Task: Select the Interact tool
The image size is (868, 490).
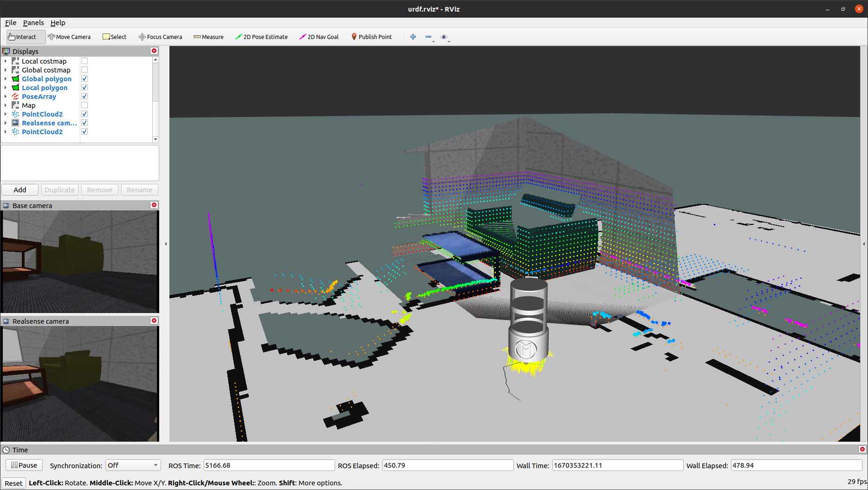Action: [26, 37]
